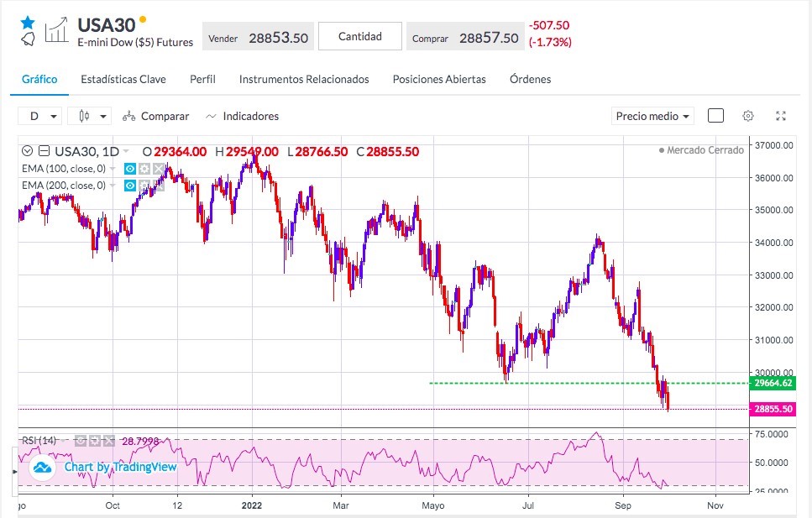Click the Sep label on the time axis
This screenshot has width=812, height=518.
pos(623,505)
